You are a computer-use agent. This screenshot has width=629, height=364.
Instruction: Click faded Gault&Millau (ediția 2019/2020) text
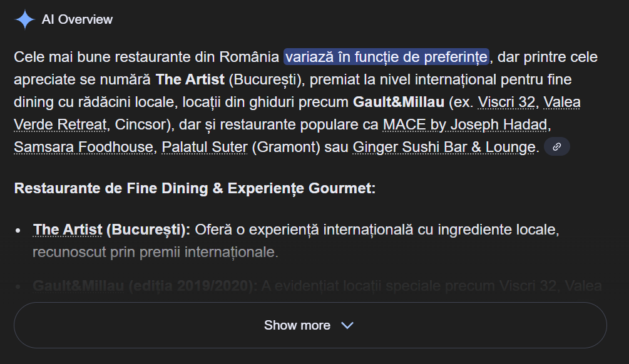tap(145, 286)
